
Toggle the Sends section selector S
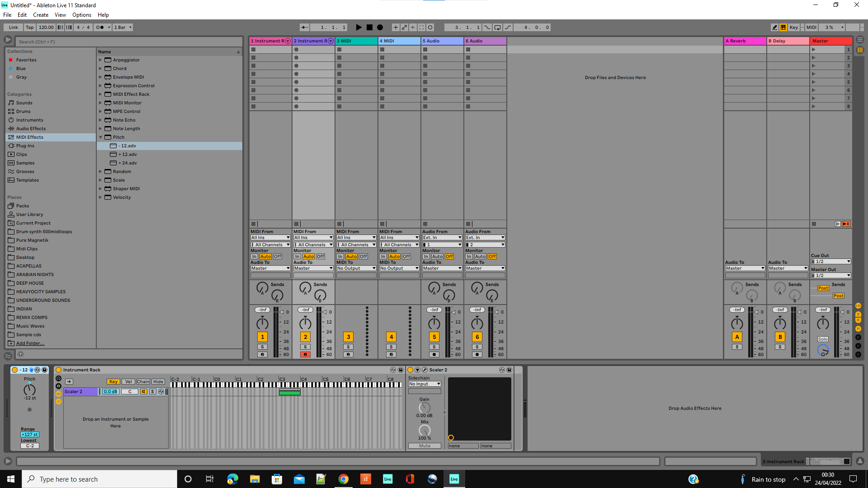(858, 314)
